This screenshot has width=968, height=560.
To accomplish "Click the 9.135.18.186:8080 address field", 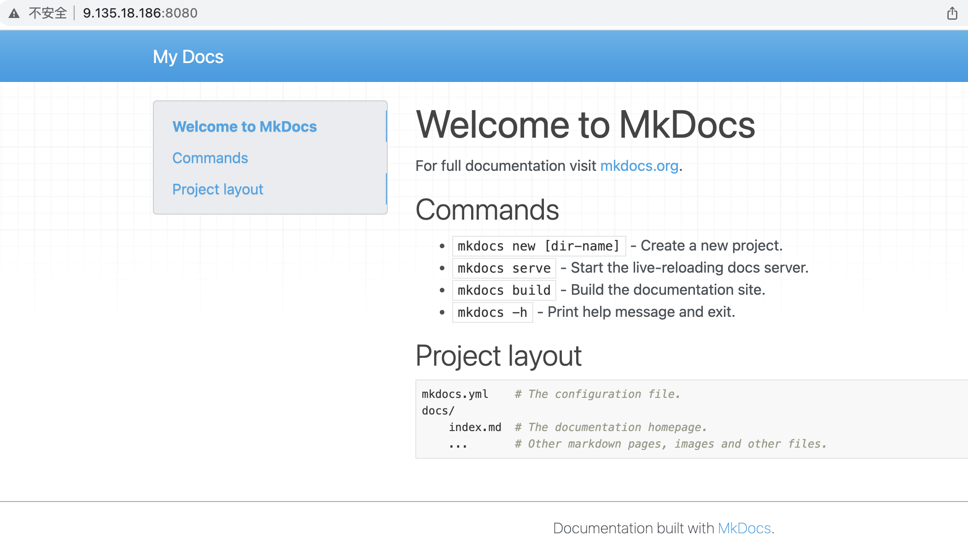I will (140, 13).
